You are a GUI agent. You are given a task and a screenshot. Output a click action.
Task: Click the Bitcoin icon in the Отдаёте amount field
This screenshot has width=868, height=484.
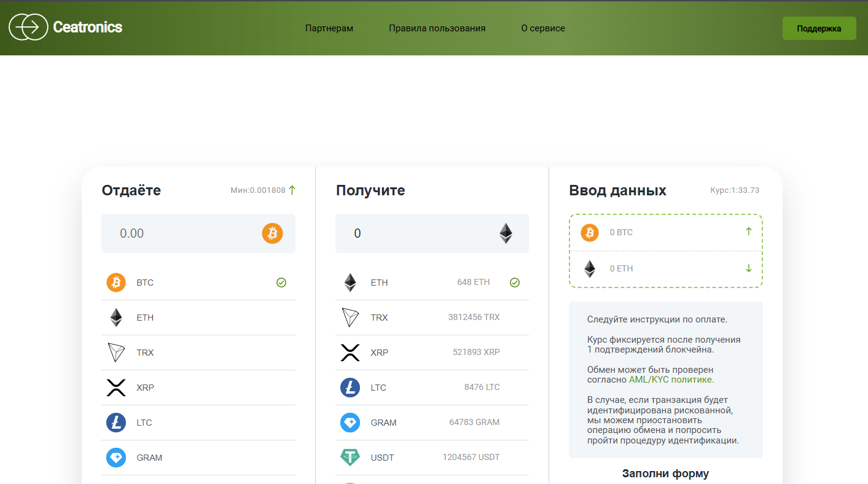click(273, 233)
